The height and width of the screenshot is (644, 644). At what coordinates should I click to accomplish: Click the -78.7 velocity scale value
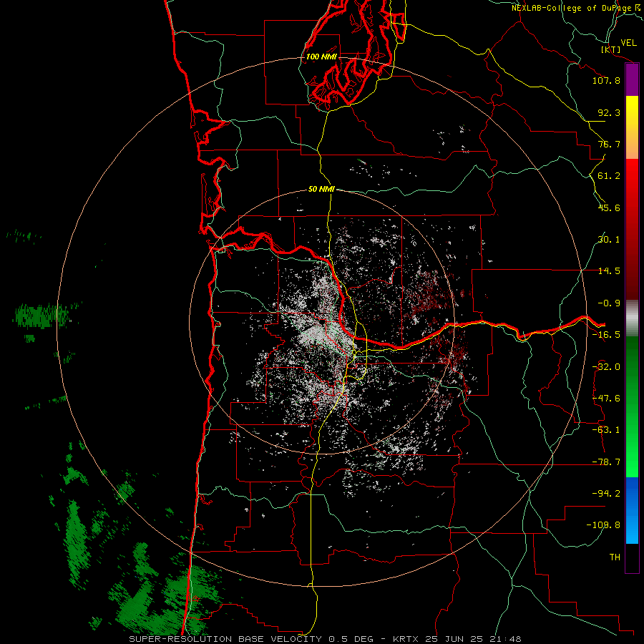click(x=606, y=462)
